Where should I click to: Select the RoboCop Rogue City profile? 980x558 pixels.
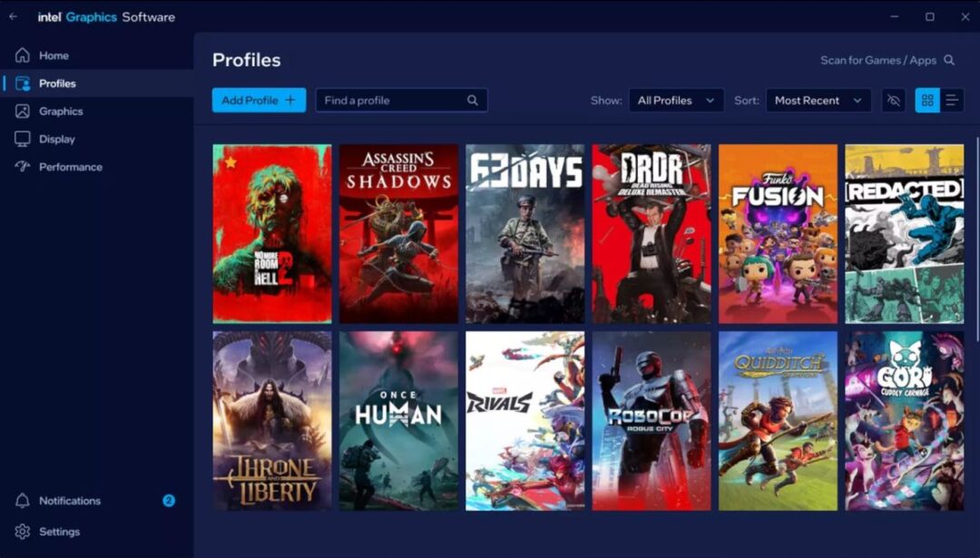point(652,420)
